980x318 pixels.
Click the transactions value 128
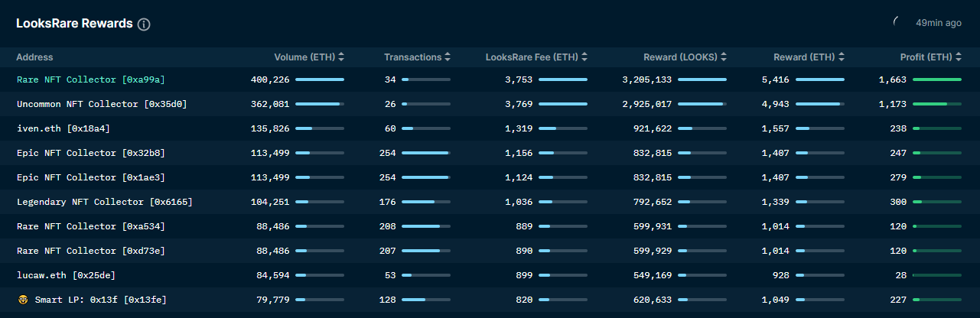tap(388, 300)
